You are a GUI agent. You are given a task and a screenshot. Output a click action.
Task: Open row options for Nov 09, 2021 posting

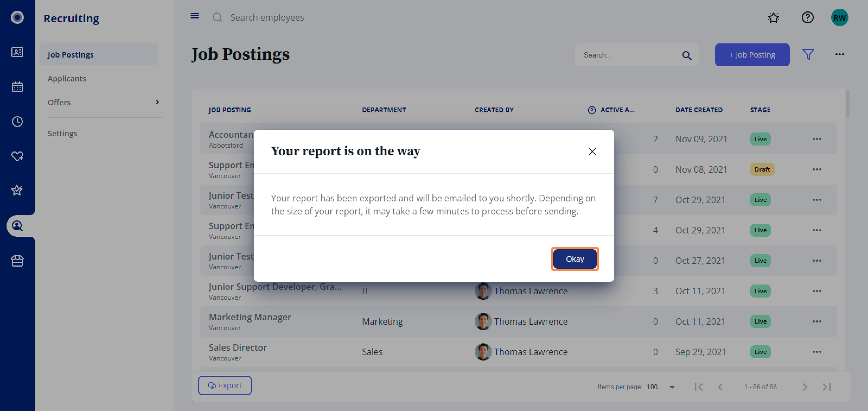pyautogui.click(x=817, y=139)
